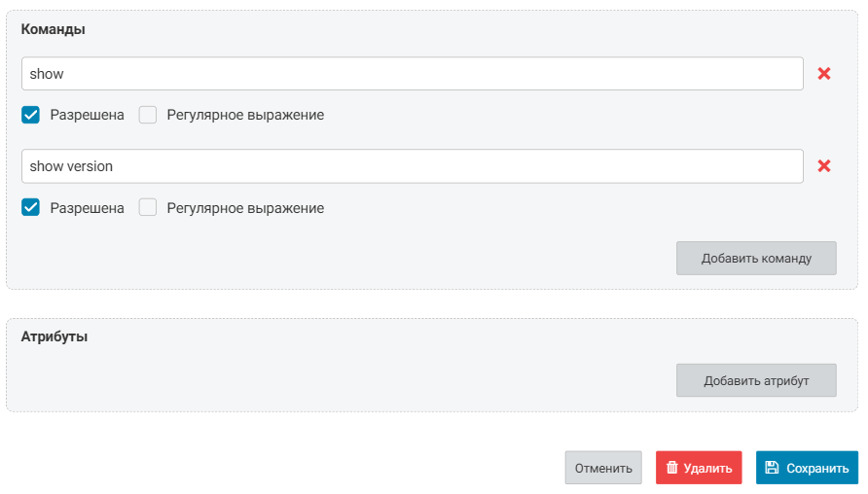Click Регулярное выражение label text below "show version"

245,207
